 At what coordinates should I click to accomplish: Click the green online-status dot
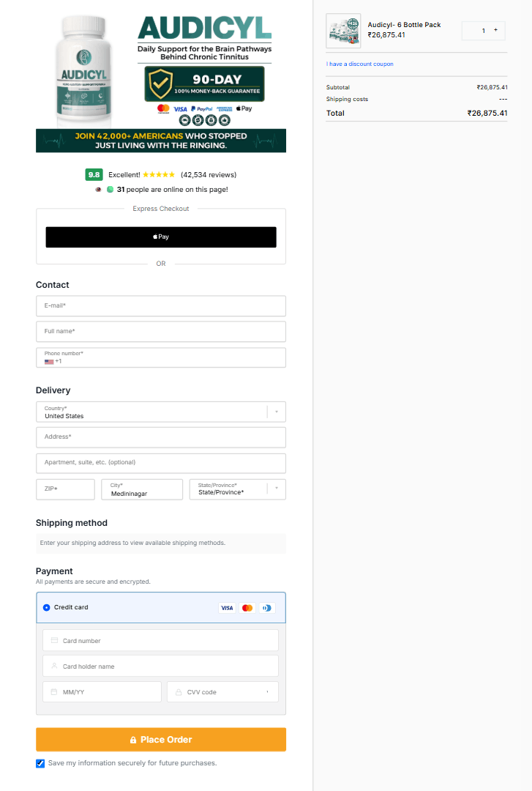click(x=110, y=189)
